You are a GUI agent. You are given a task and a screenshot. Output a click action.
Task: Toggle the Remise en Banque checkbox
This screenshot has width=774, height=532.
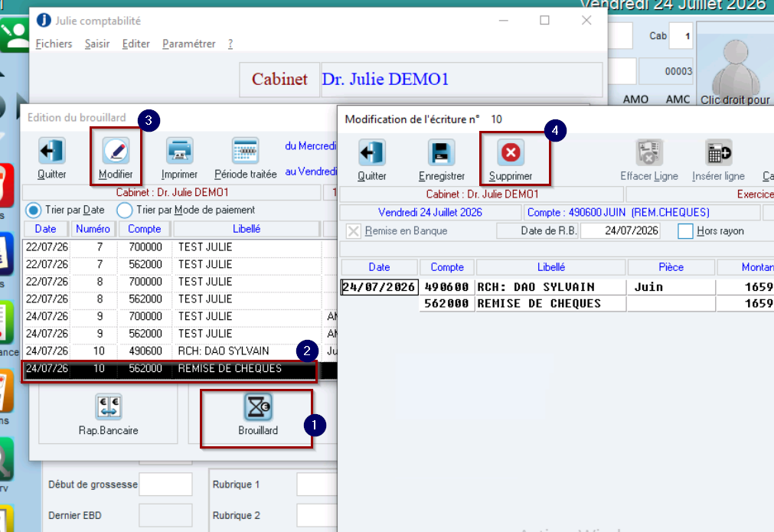pos(353,231)
